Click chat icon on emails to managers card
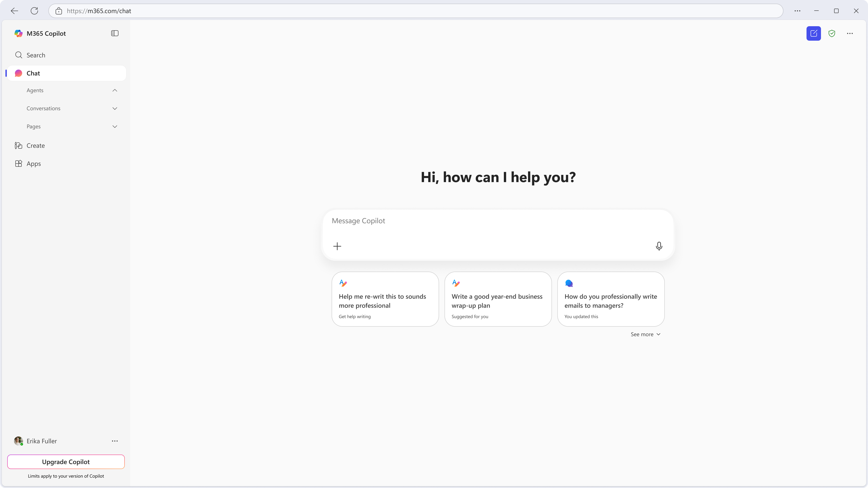 tap(569, 283)
